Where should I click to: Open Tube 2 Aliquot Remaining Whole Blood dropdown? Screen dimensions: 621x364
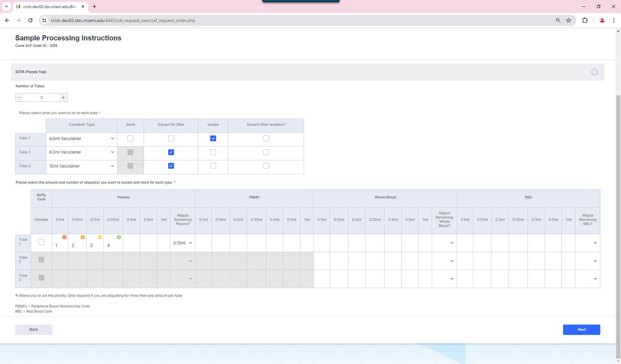tap(444, 261)
